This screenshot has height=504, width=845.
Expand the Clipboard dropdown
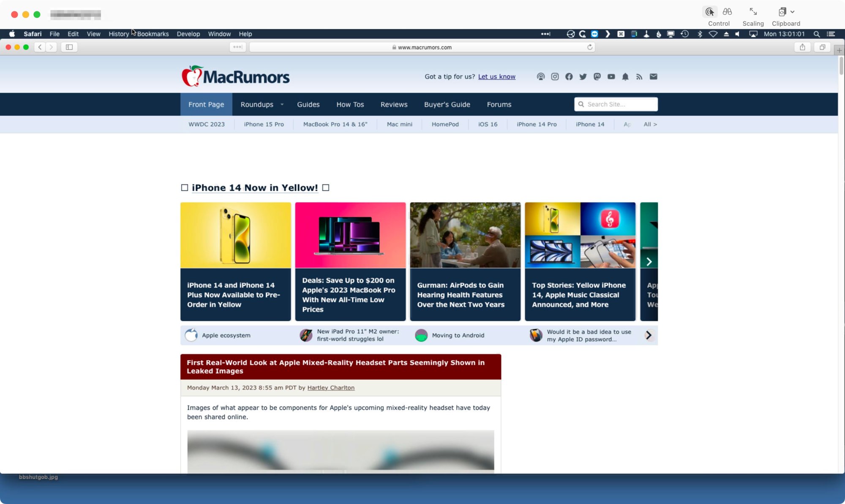coord(793,12)
